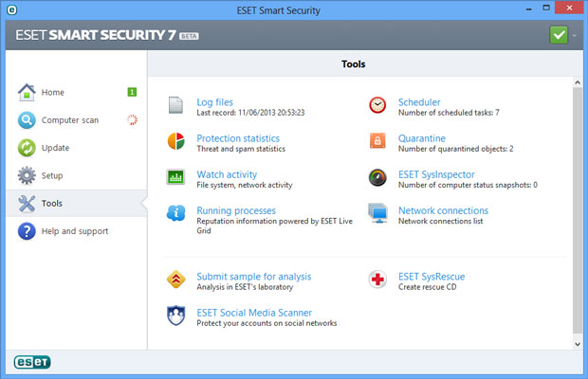
Task: Open the Protection statistics link
Action: pyautogui.click(x=238, y=138)
